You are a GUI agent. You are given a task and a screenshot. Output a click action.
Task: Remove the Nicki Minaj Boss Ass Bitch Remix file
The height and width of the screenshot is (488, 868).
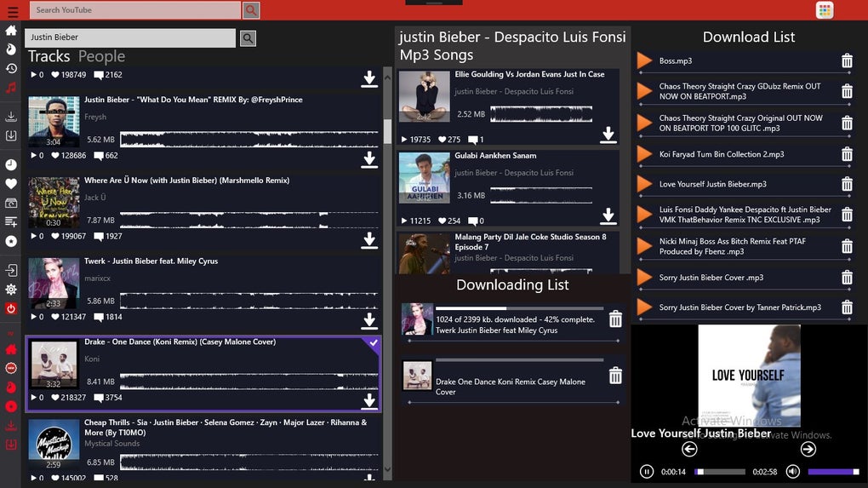[x=847, y=246]
